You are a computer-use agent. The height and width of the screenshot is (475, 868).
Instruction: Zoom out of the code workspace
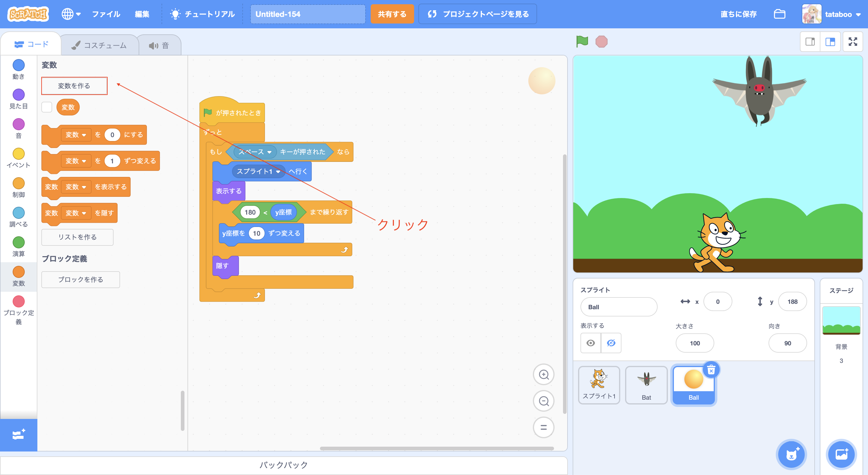tap(543, 401)
